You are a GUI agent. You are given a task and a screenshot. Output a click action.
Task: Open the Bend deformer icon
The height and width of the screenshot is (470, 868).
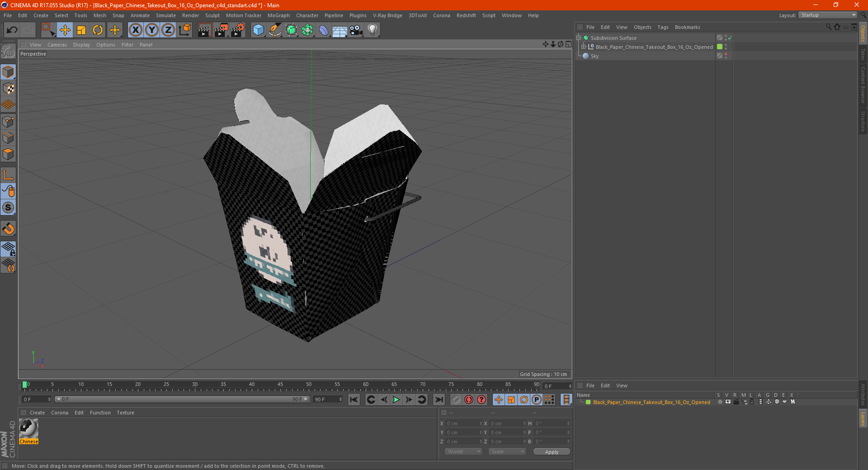coord(324,30)
